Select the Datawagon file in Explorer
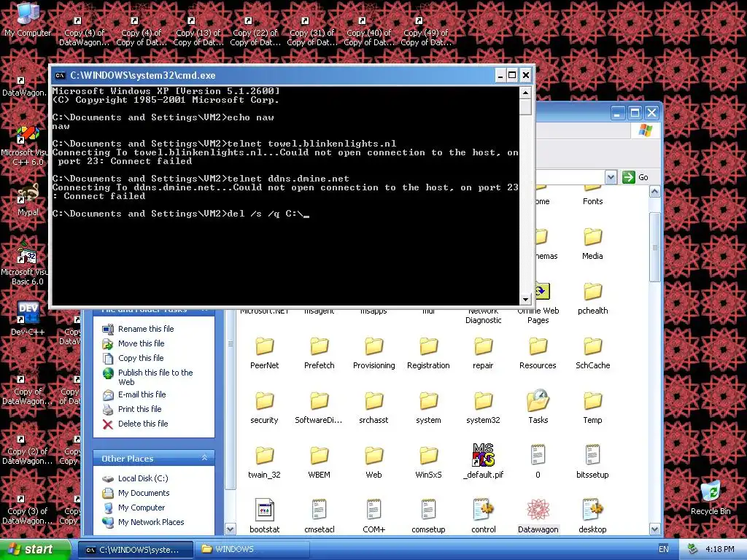Viewport: 747px width, 560px height. (x=538, y=516)
